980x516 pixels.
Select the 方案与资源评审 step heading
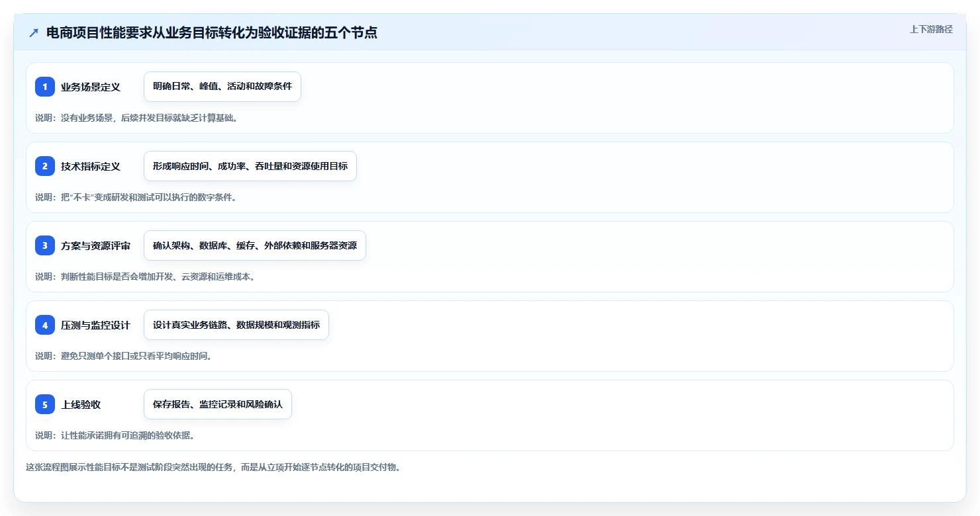click(95, 245)
